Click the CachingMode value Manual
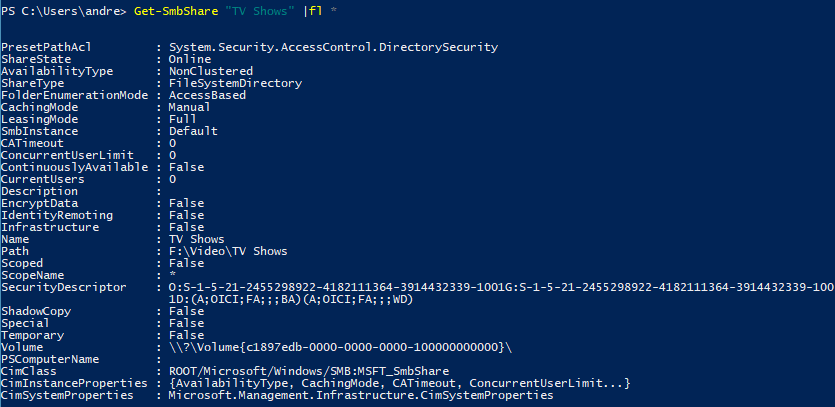Screen dimensions: 835x407 tap(190, 107)
